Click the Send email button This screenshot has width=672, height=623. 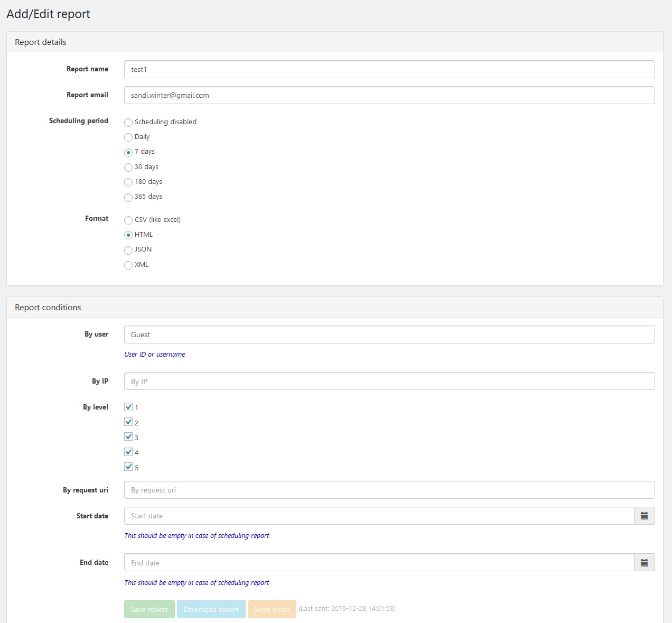tap(272, 609)
